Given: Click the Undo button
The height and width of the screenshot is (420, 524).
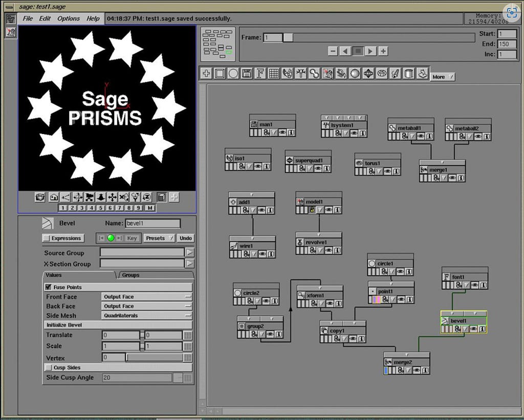Looking at the screenshot, I should (185, 238).
